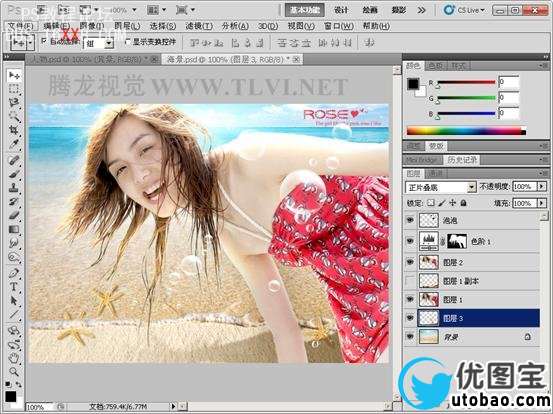The image size is (553, 414).
Task: Click the 色阶 1 layer mask thumbnail
Action: pyautogui.click(x=457, y=241)
